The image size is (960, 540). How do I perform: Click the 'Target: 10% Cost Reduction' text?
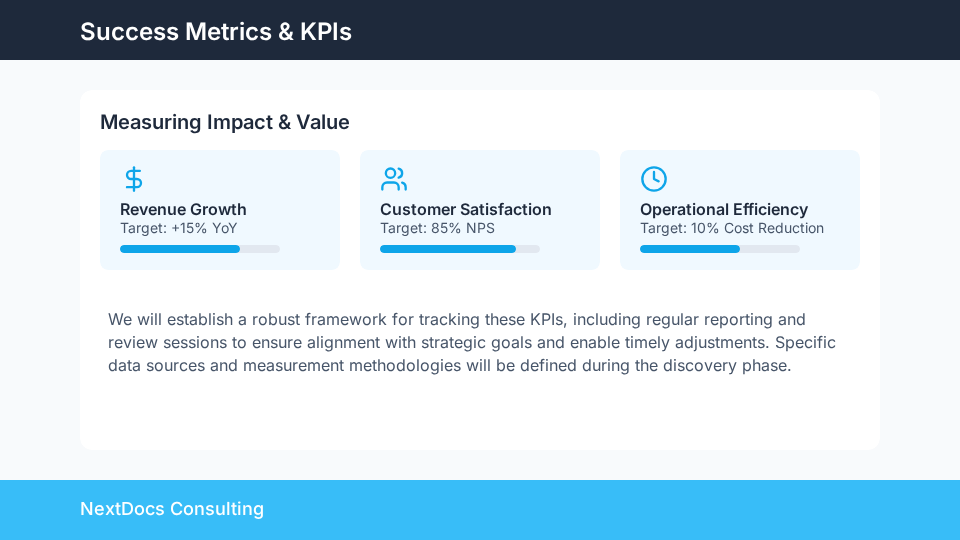(x=731, y=228)
